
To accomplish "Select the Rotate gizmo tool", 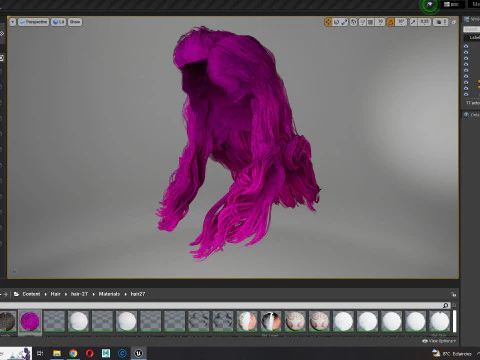I will [336, 22].
